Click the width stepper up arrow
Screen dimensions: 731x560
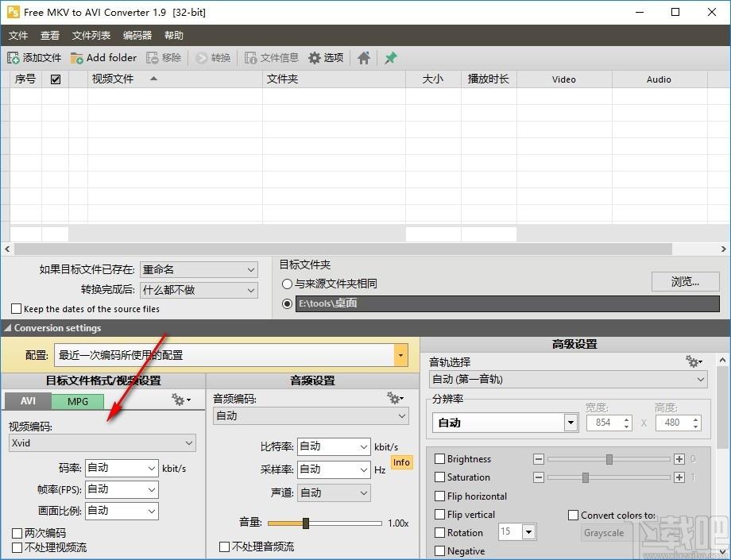[627, 419]
